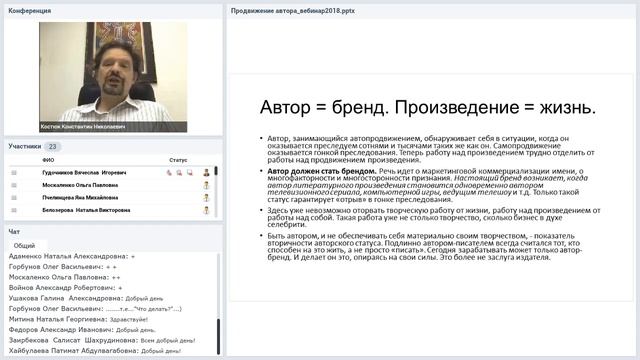Click slide heading 'Автор = бренд. Произведение = жизнь.'
The width and height of the screenshot is (640, 360).
coord(428,107)
